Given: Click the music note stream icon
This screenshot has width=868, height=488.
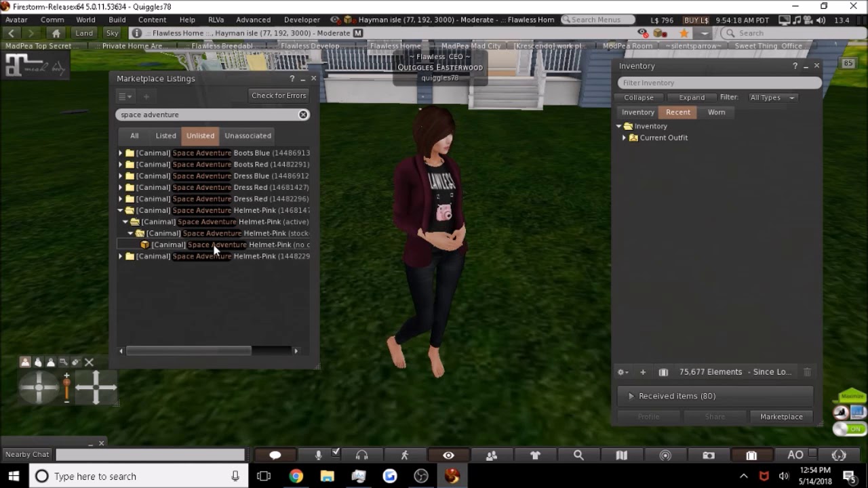Looking at the screenshot, I should click(797, 20).
